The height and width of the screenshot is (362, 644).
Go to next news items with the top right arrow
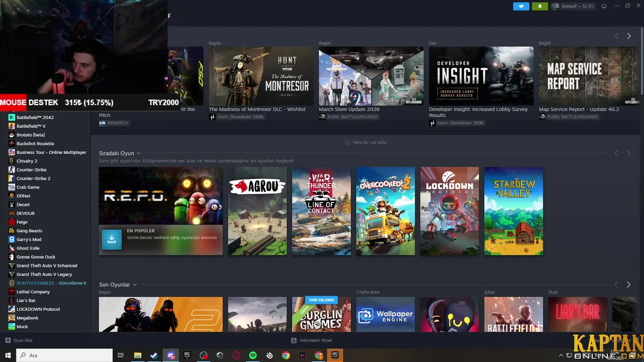(x=628, y=36)
